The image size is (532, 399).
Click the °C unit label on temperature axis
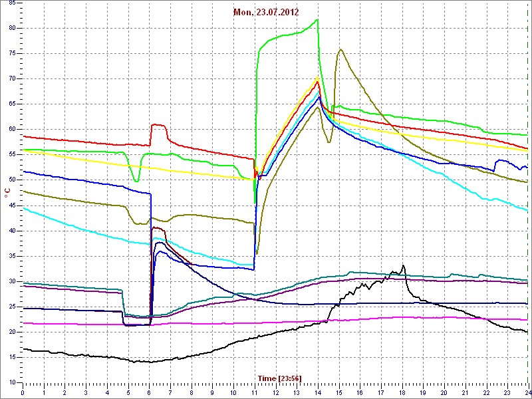pos(7,194)
